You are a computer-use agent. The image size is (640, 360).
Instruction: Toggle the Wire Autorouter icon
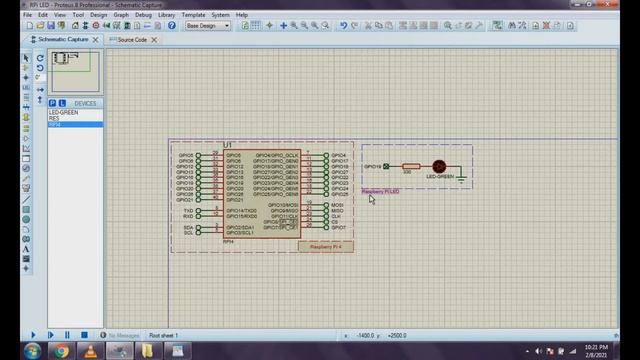click(x=497, y=26)
